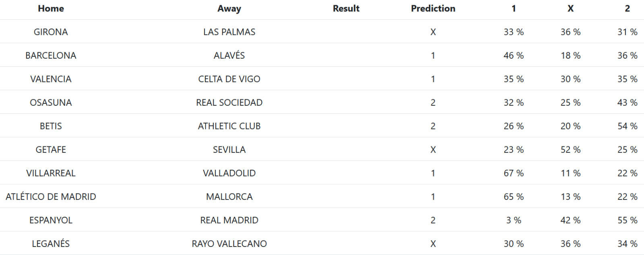This screenshot has height=255, width=644.
Task: Select the VILLARREAL home team cell
Action: [x=51, y=173]
